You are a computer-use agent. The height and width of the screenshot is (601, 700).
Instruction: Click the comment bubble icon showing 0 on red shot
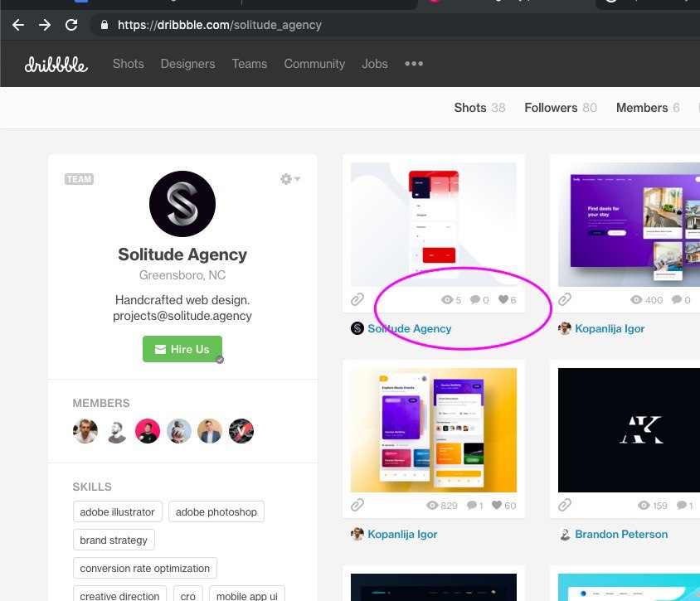tap(475, 299)
